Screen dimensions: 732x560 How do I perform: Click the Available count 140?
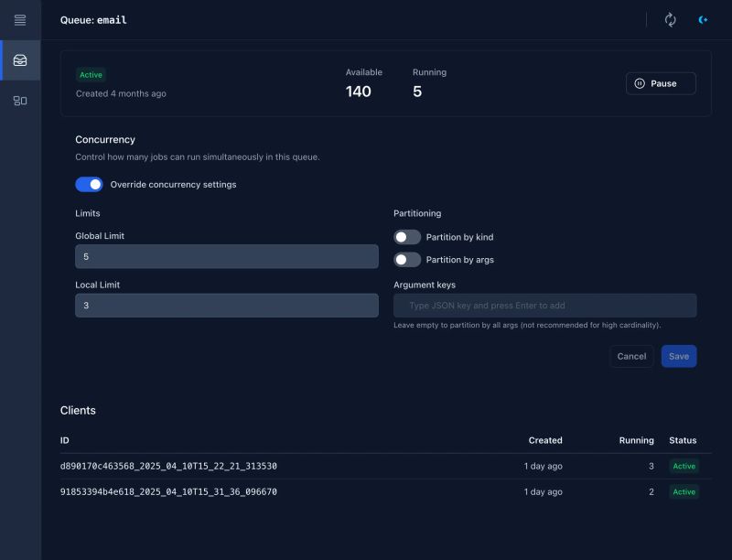pyautogui.click(x=359, y=92)
